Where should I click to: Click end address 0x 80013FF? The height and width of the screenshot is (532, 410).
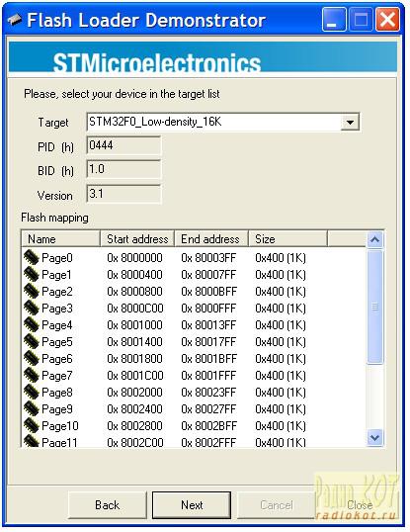[x=208, y=325]
